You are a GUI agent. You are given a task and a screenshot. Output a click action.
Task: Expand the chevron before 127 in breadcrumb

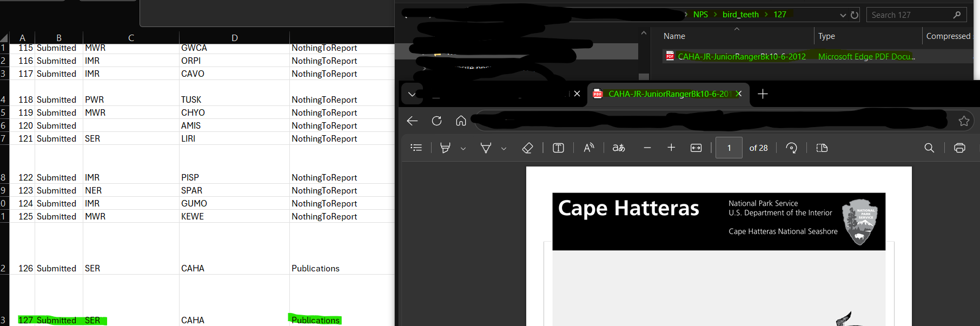(766, 15)
